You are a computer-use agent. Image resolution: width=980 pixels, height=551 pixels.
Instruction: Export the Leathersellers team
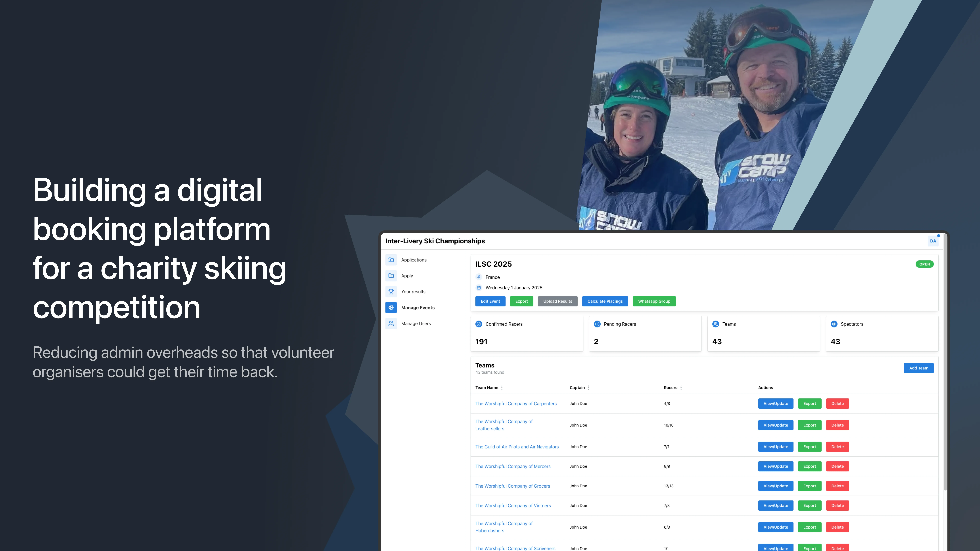(x=810, y=425)
